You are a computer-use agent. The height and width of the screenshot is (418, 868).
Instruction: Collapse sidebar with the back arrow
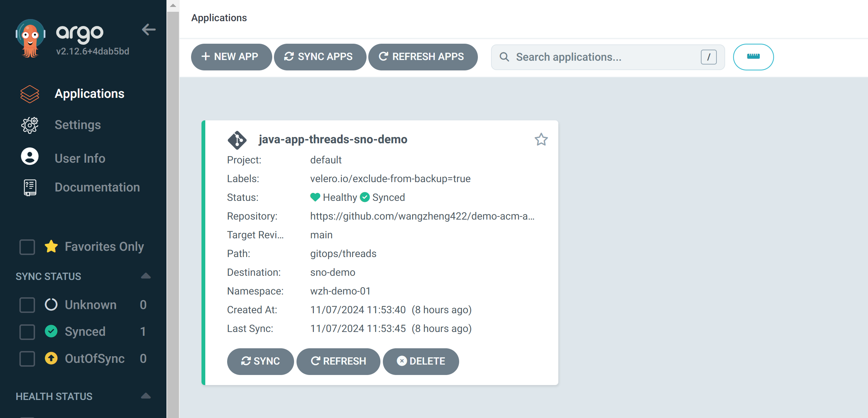148,30
